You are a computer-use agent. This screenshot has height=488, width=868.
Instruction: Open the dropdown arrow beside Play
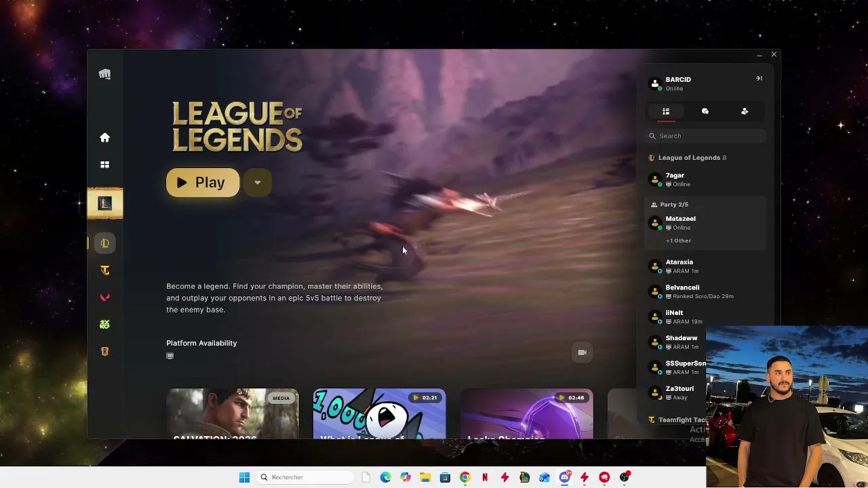257,182
